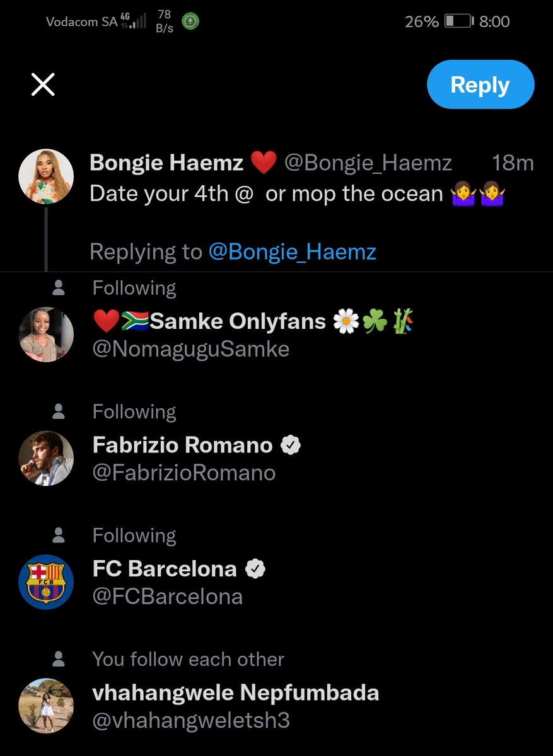Tap the vhahangweletsh3 profile picture
The width and height of the screenshot is (553, 756).
point(46,706)
